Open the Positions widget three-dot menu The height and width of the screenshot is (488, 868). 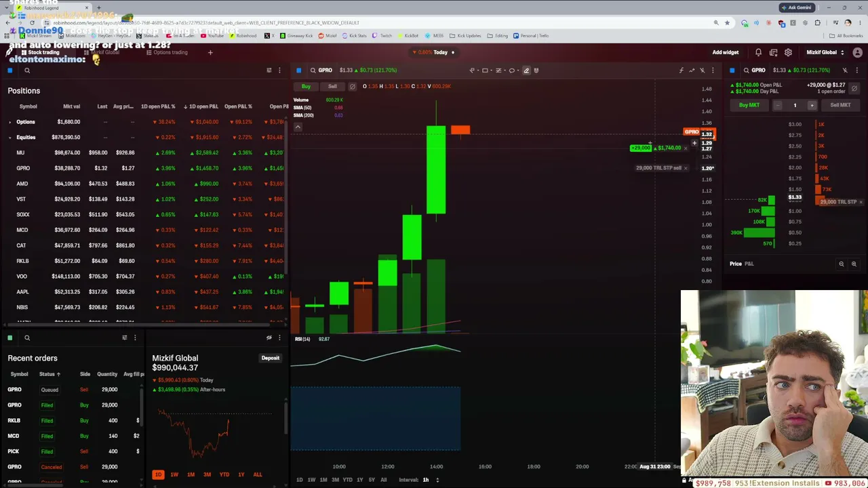[x=279, y=70]
